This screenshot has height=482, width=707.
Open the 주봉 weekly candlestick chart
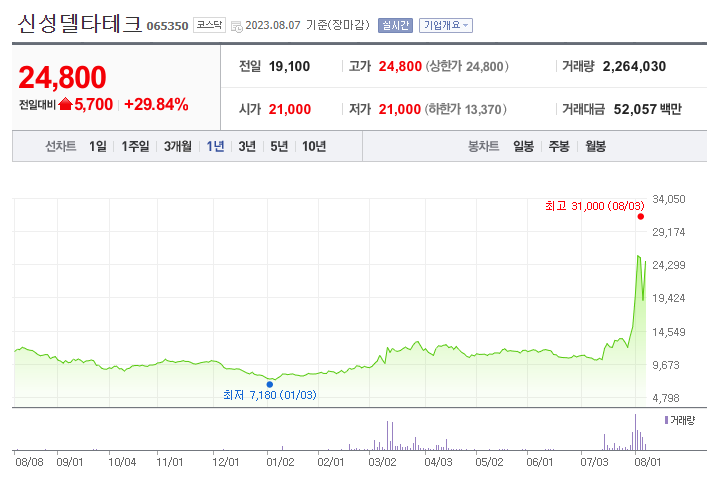tap(559, 146)
